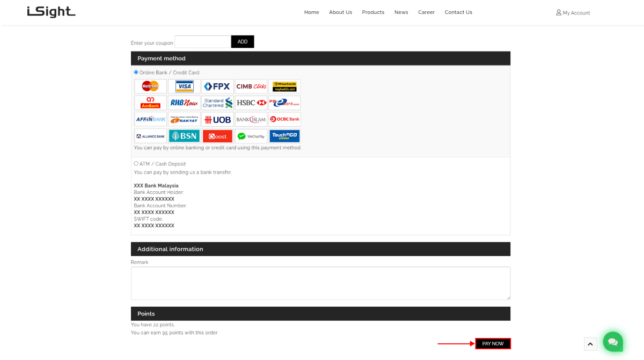The image size is (644, 360).
Task: Select the PB eBank logo
Action: [x=284, y=103]
